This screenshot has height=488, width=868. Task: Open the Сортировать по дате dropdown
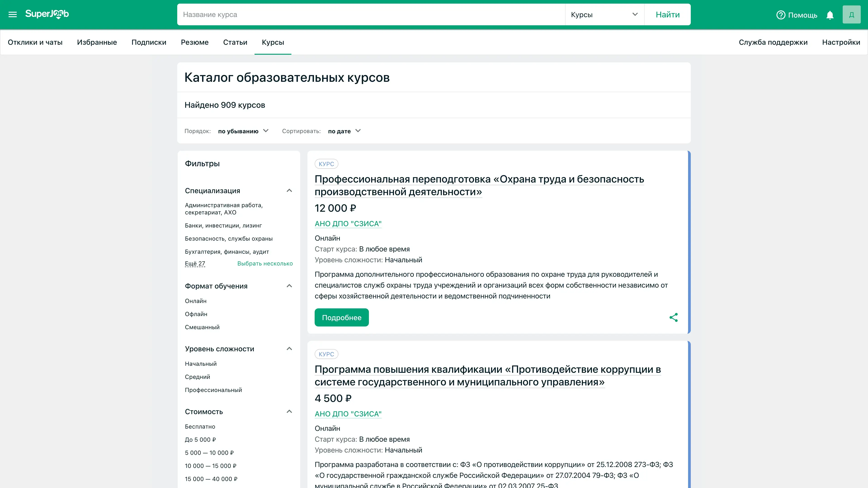click(344, 131)
